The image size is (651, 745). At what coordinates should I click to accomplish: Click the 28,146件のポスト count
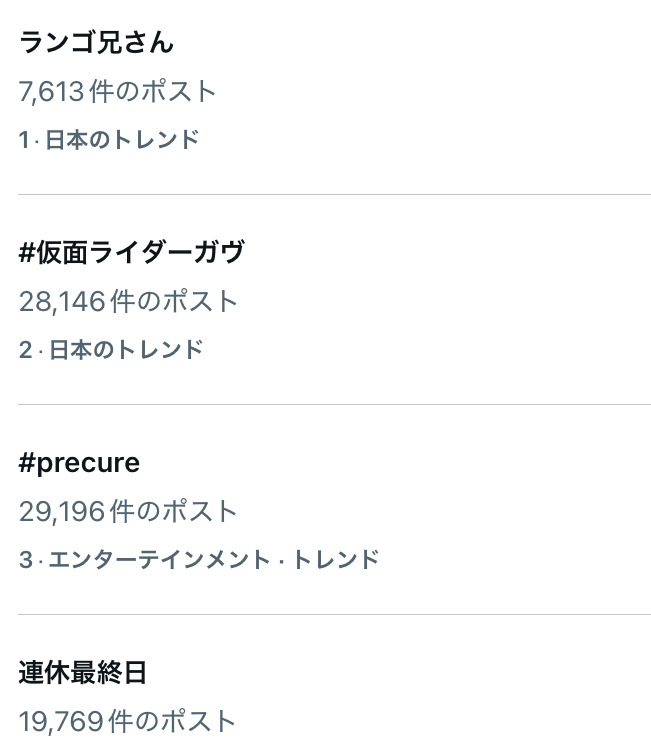(x=128, y=301)
